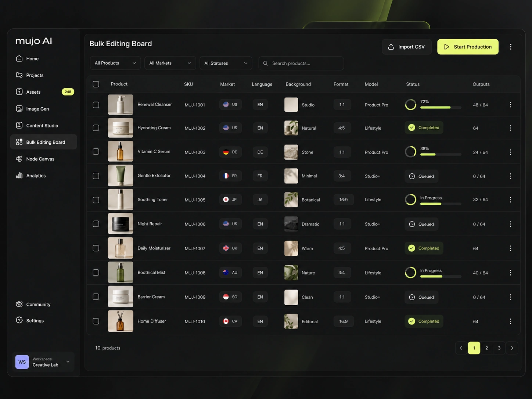Image resolution: width=532 pixels, height=399 pixels.
Task: Open the header three-dot more options menu
Action: tap(511, 47)
